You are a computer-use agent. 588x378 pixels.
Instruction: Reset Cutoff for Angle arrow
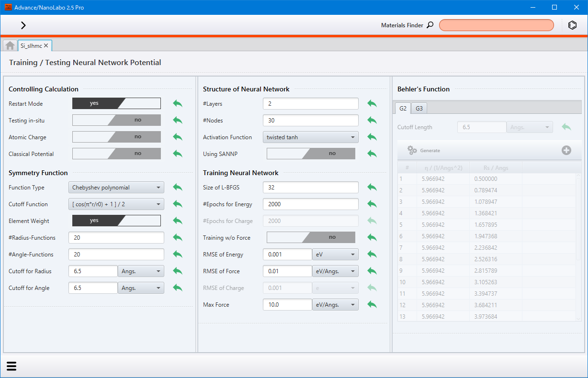pos(178,288)
